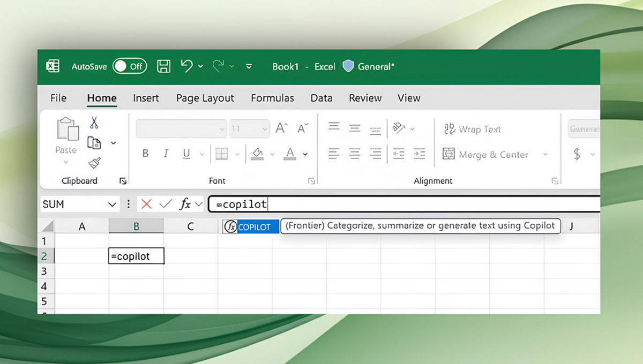Click Increase Indent icon
643x364 pixels.
point(420,154)
